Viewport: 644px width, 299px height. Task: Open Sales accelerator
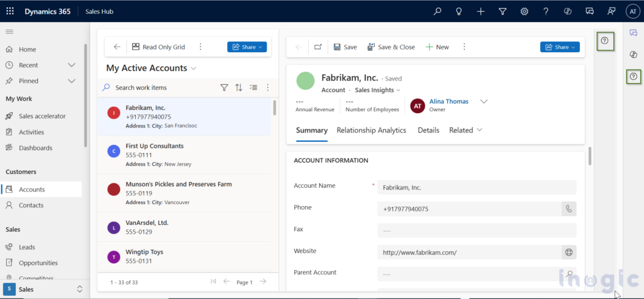pos(43,116)
